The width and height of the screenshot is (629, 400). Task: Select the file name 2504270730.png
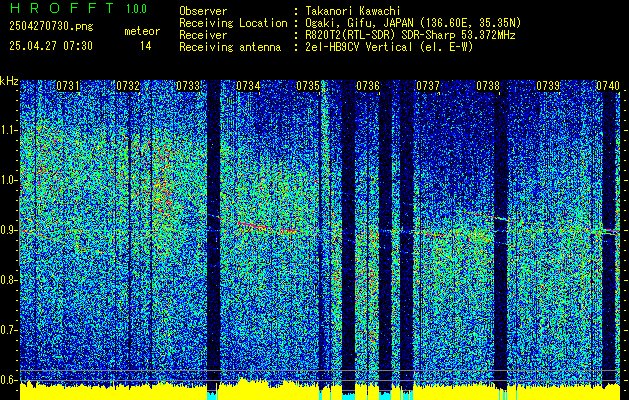point(51,27)
